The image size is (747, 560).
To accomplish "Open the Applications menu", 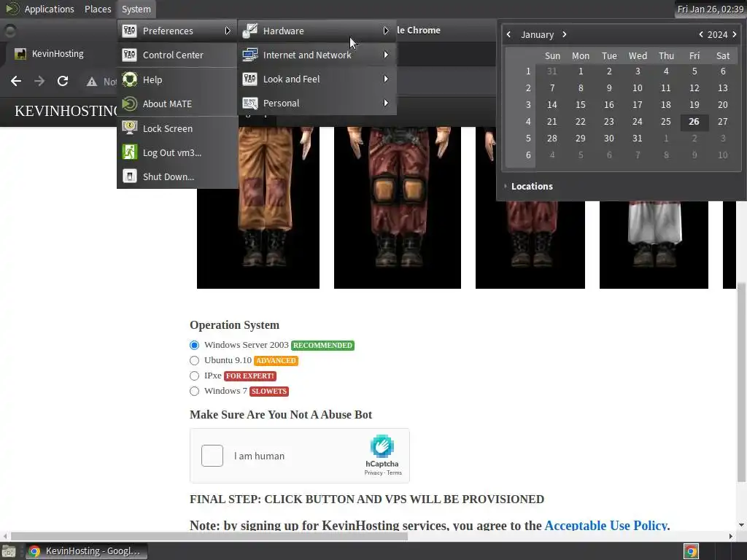I will point(49,9).
